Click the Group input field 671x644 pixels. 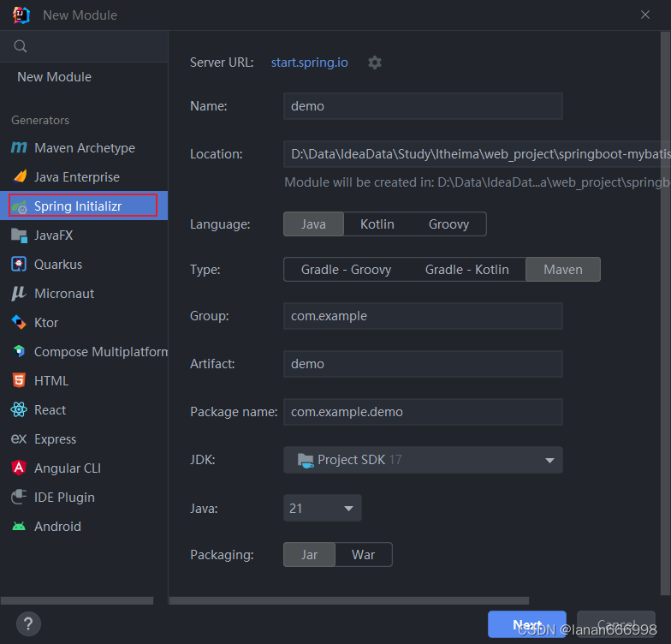click(423, 316)
